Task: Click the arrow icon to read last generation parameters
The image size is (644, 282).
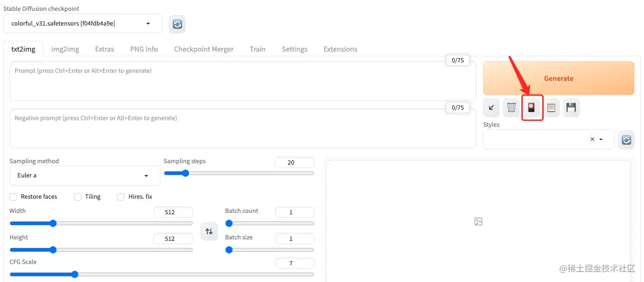Action: [x=491, y=108]
